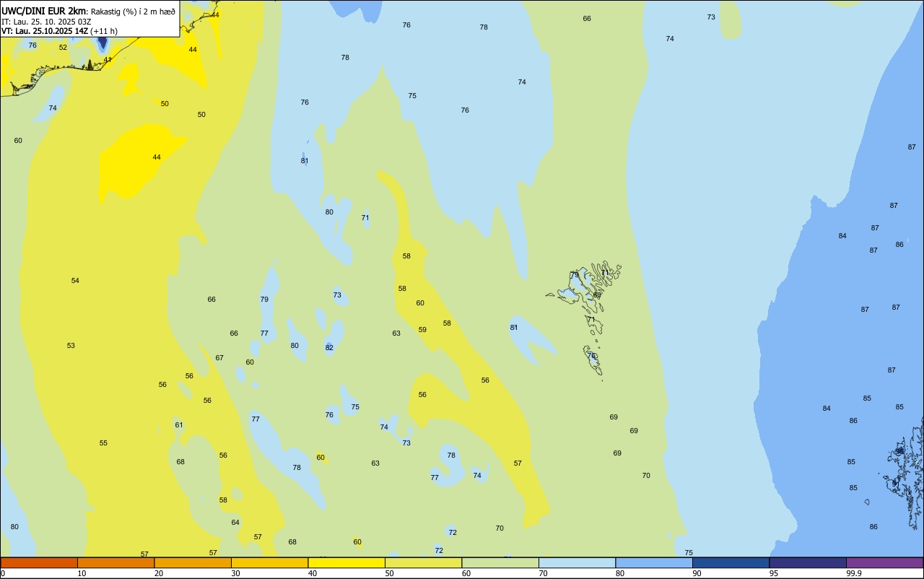The height and width of the screenshot is (579, 924).
Task: Click the 95–99.9 navy legend swatch
Action: (808, 562)
